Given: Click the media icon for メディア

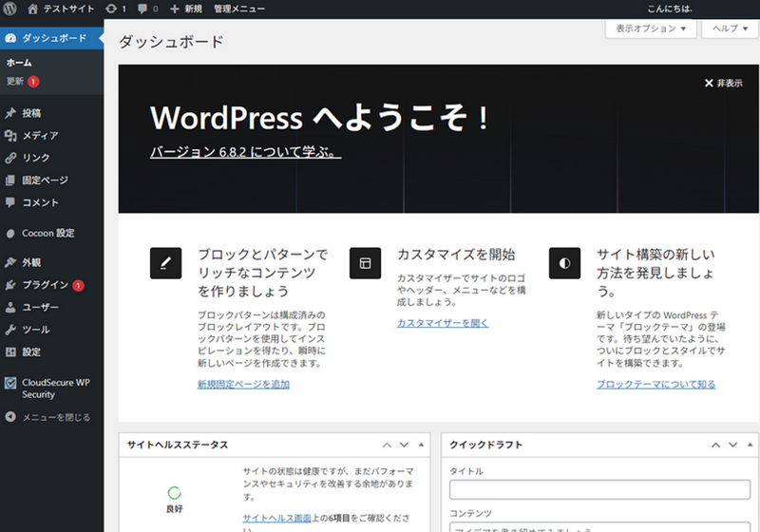Looking at the screenshot, I should click(10, 136).
